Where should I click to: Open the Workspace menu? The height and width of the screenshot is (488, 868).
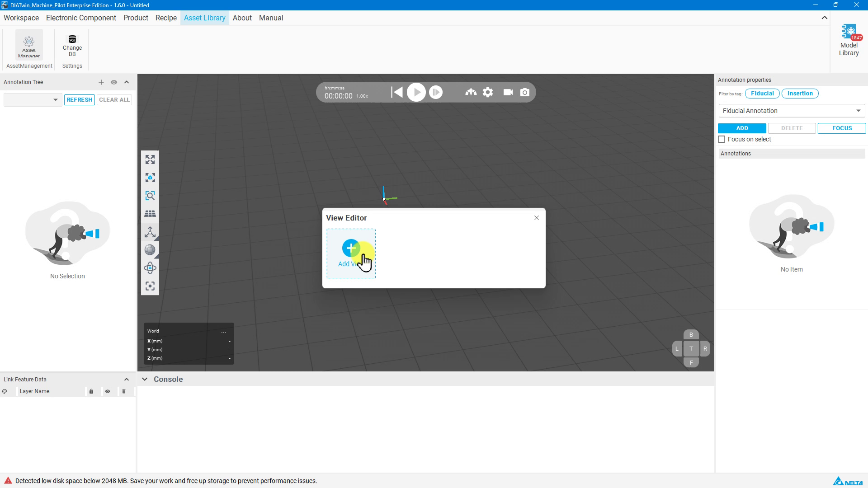click(21, 18)
